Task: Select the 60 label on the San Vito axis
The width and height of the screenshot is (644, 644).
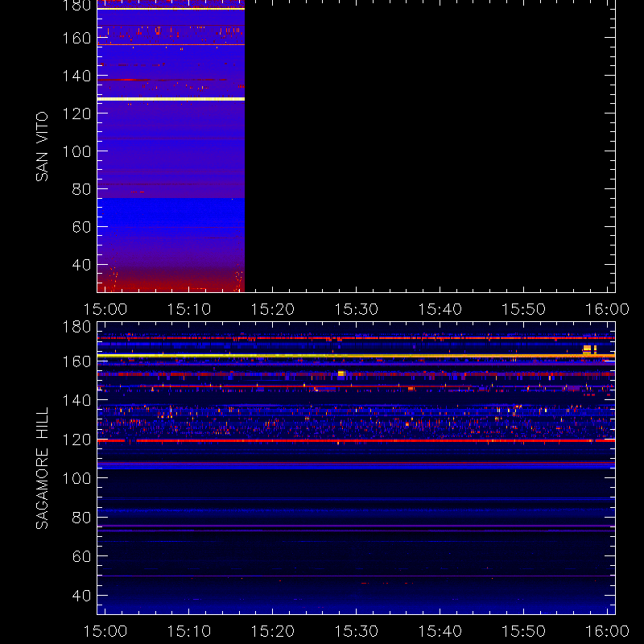Action: pyautogui.click(x=81, y=227)
